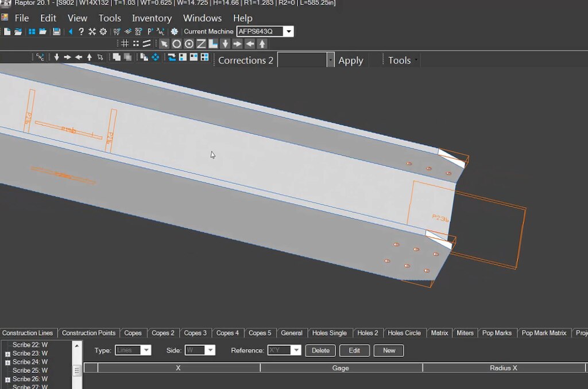
Task: Click the Apply button
Action: click(351, 60)
